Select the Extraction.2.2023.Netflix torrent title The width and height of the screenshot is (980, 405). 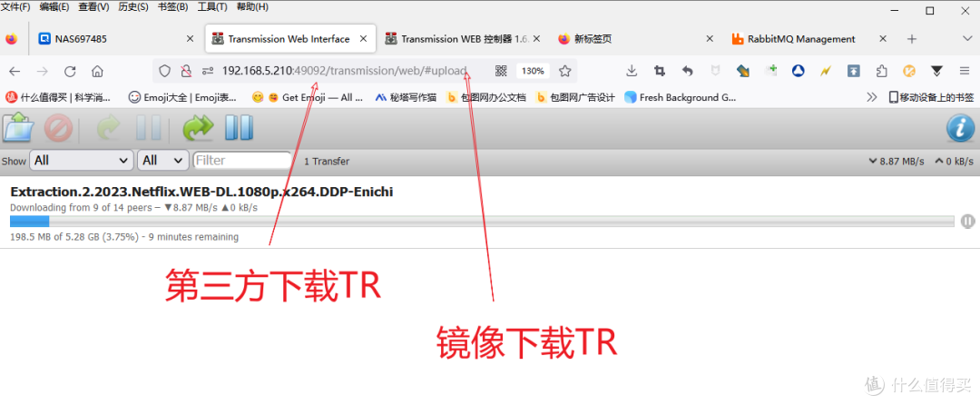point(201,192)
